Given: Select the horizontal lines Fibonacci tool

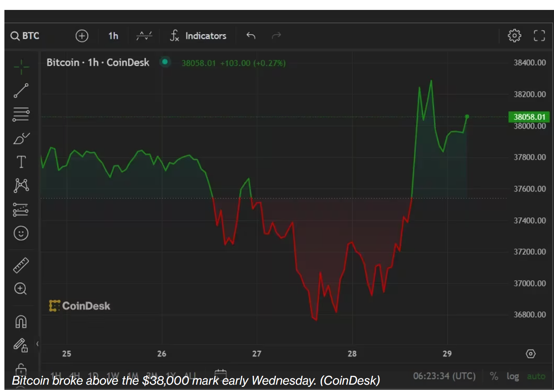Looking at the screenshot, I should 21,114.
